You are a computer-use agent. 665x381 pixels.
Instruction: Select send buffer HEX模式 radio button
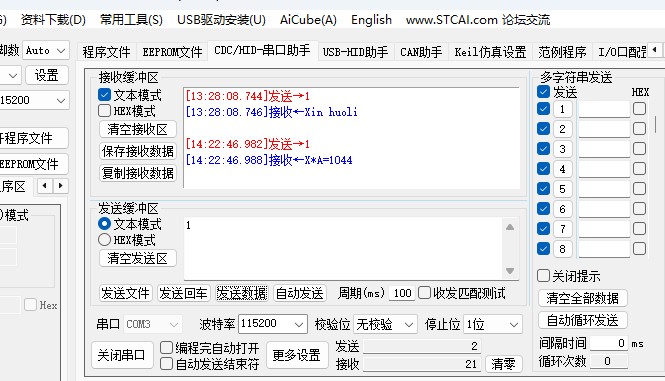pos(104,240)
